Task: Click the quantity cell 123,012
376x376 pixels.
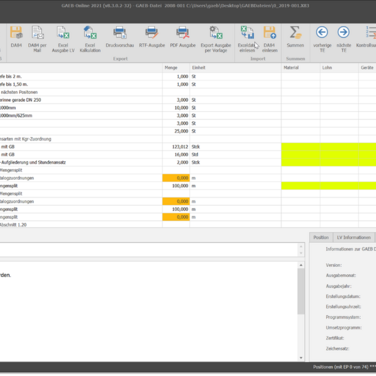Action: coord(176,147)
